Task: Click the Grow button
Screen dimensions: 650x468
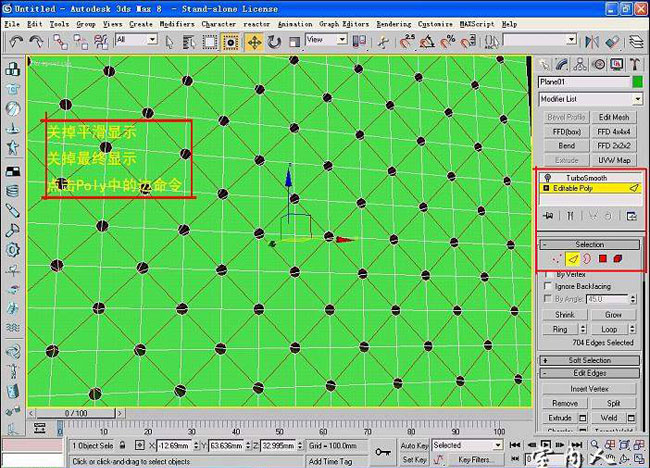Action: point(613,315)
